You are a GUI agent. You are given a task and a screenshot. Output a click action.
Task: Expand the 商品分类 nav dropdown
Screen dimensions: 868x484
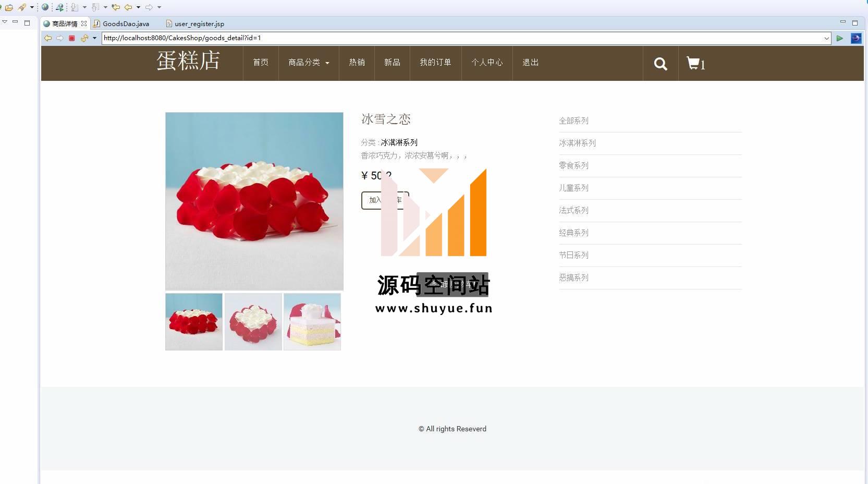309,63
